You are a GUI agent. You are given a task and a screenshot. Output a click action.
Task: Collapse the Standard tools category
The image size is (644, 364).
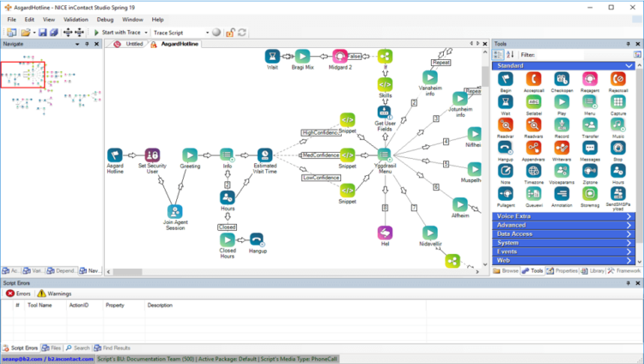tap(563, 66)
